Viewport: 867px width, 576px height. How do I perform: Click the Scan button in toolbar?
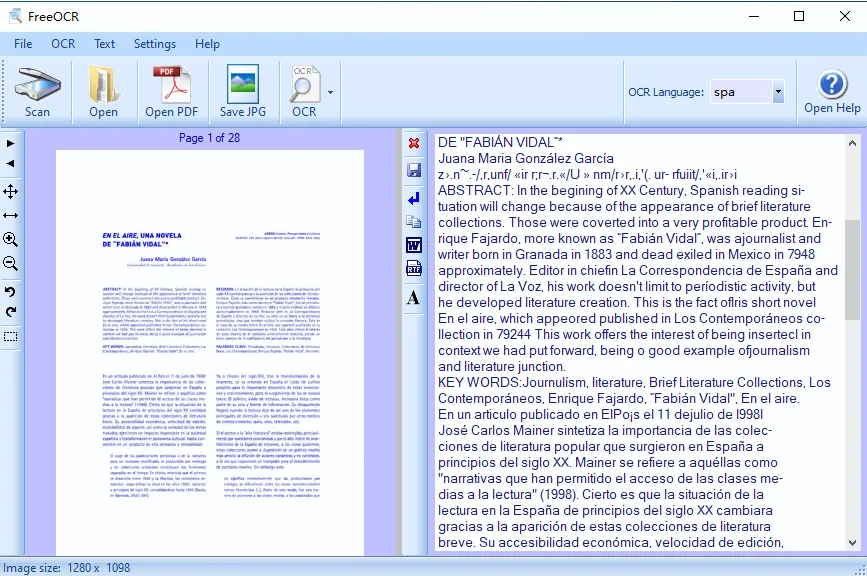pyautogui.click(x=37, y=92)
